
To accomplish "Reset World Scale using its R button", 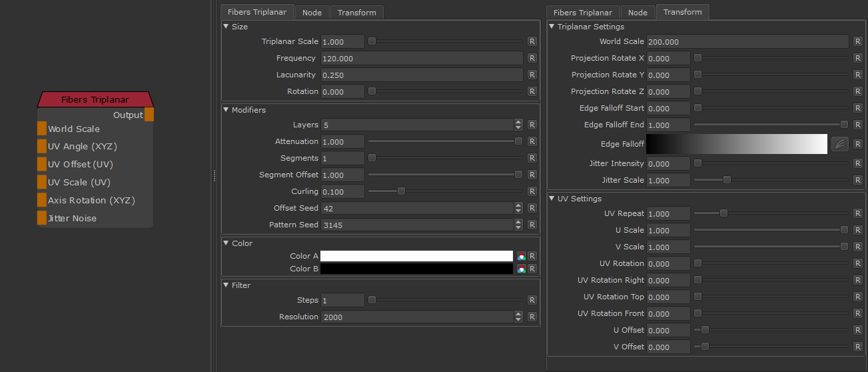I will [x=857, y=41].
